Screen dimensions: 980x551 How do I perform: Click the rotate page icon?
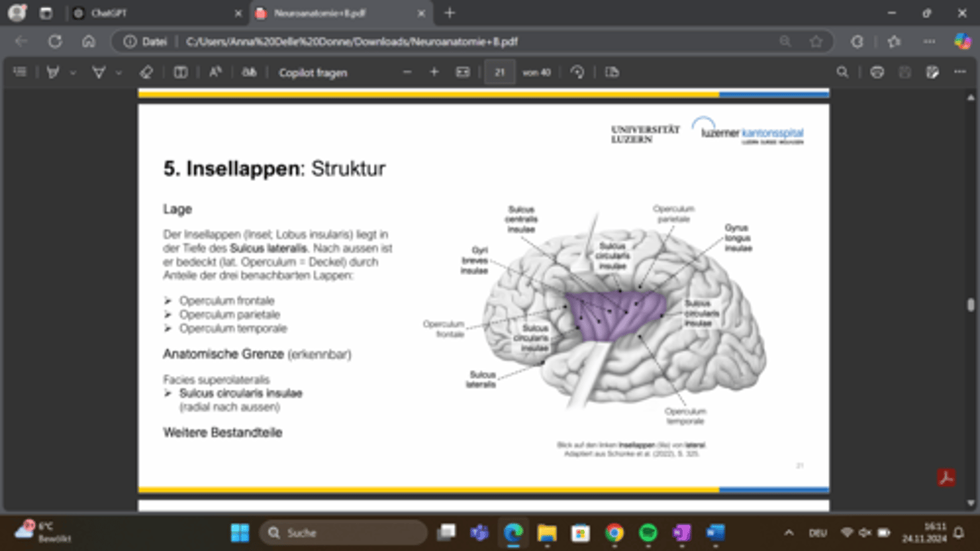[578, 72]
